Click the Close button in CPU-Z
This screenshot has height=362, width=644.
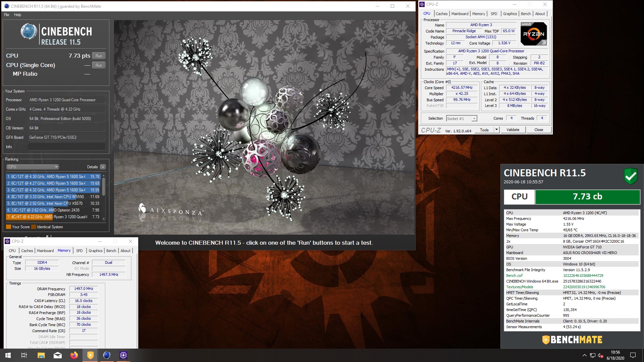(x=539, y=130)
